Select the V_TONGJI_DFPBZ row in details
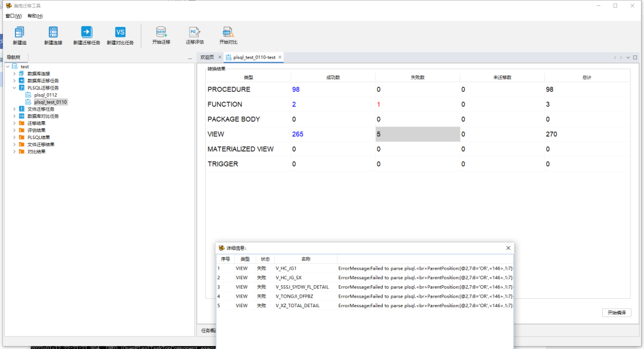 tap(294, 296)
